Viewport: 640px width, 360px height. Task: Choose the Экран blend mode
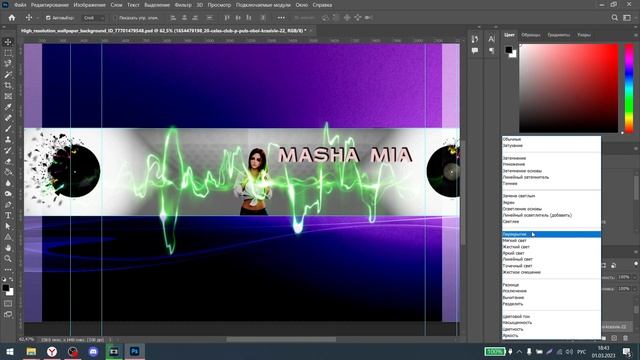(551, 202)
